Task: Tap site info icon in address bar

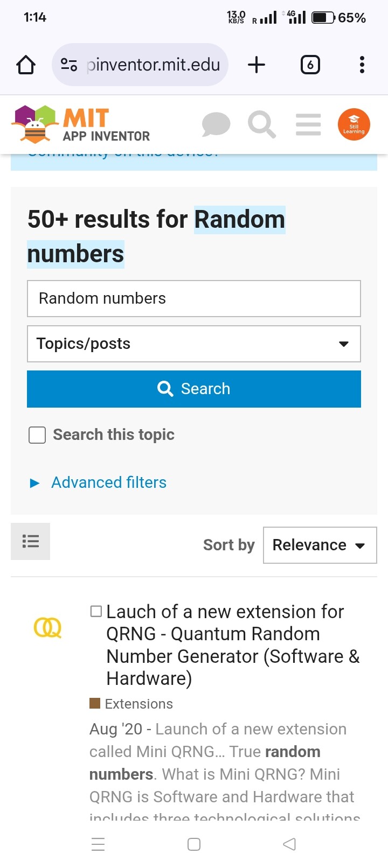Action: click(x=69, y=65)
